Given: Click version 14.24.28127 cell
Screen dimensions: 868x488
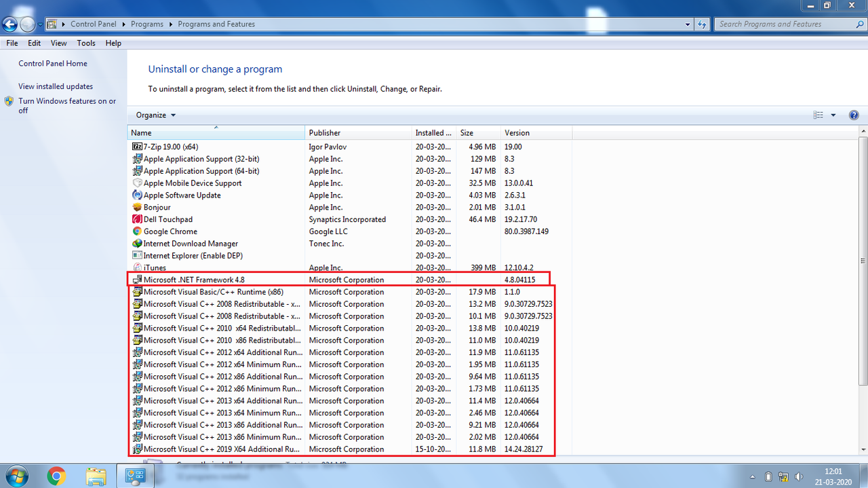Looking at the screenshot, I should [x=524, y=449].
